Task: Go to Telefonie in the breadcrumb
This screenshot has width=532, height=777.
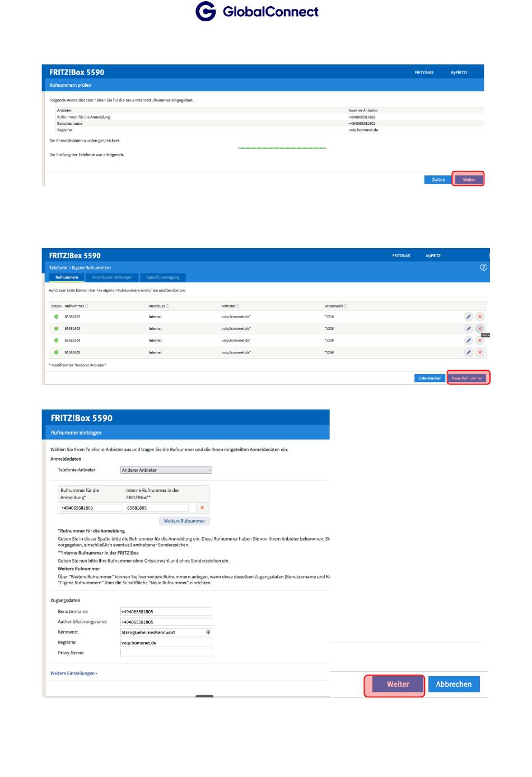Action: [x=58, y=268]
